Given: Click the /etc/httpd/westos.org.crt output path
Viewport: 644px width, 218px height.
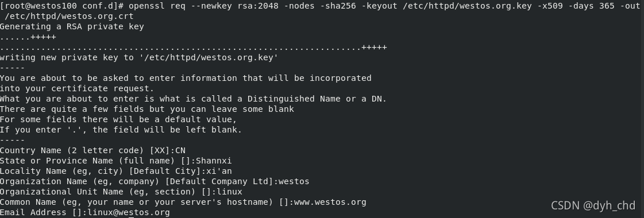Looking at the screenshot, I should [69, 17].
